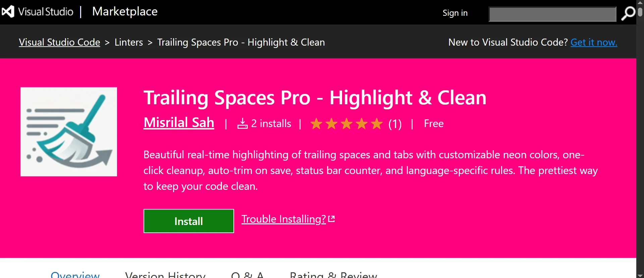
Task: Click the first gold rating star
Action: (317, 123)
